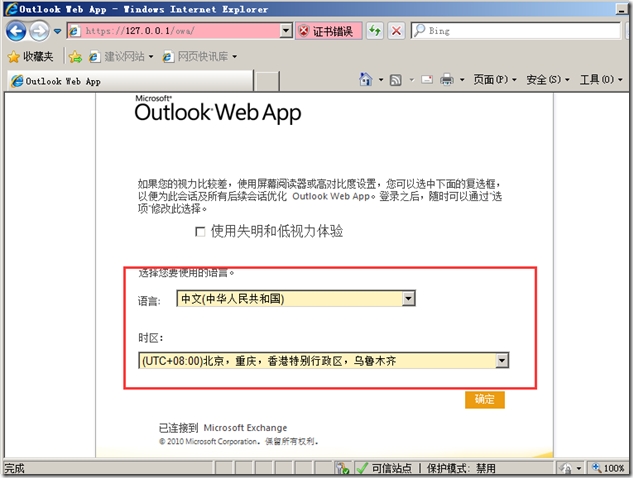Click the green Refresh page icon
Viewport: 633px width, 478px height.
(x=375, y=31)
